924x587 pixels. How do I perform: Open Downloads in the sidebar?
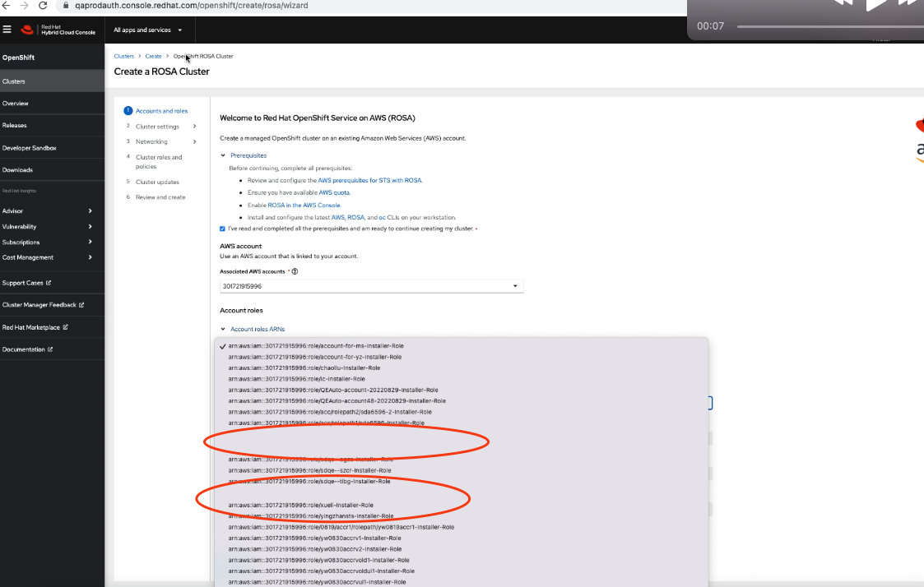point(52,169)
